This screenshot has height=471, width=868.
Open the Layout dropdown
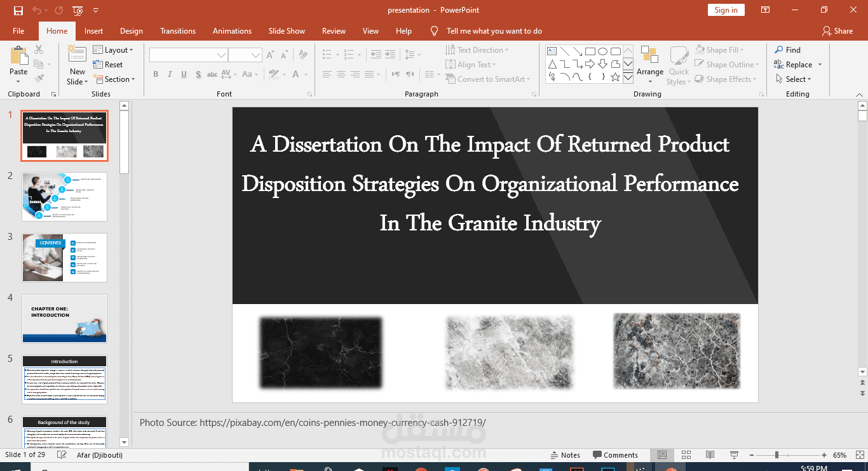click(x=113, y=50)
